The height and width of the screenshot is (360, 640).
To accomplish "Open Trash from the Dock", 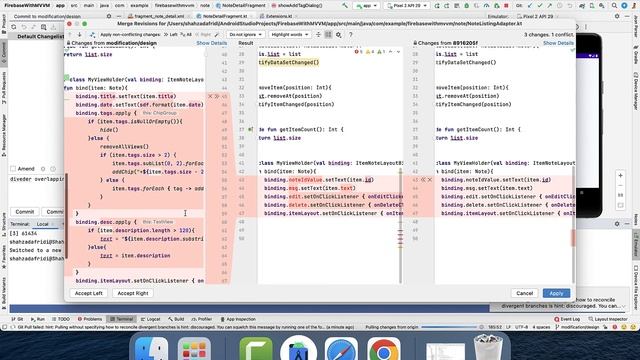I will pos(488,348).
